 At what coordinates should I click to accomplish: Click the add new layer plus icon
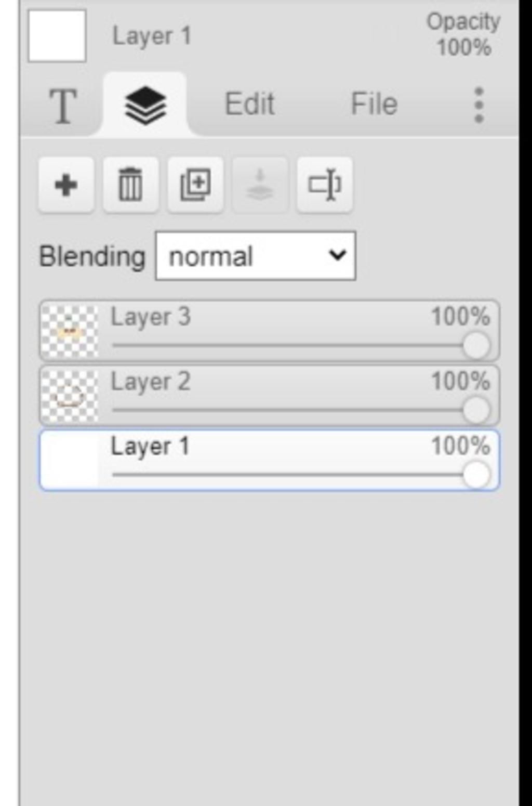tap(66, 185)
